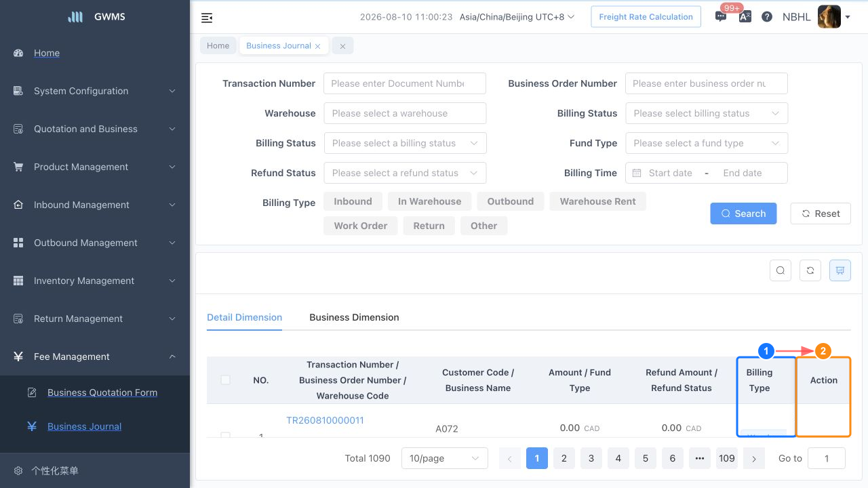Screen dimensions: 868x488
Task: Open Business Quotation Form in sidebar
Action: pos(102,392)
